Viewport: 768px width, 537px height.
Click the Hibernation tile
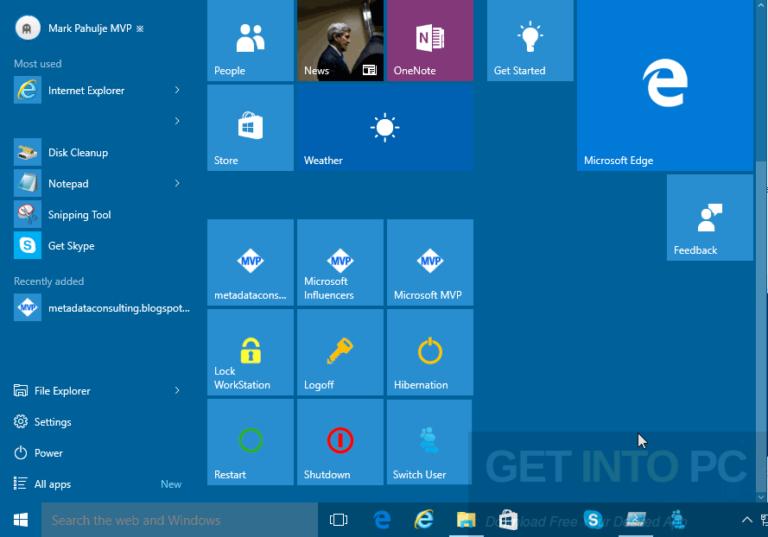(x=430, y=352)
